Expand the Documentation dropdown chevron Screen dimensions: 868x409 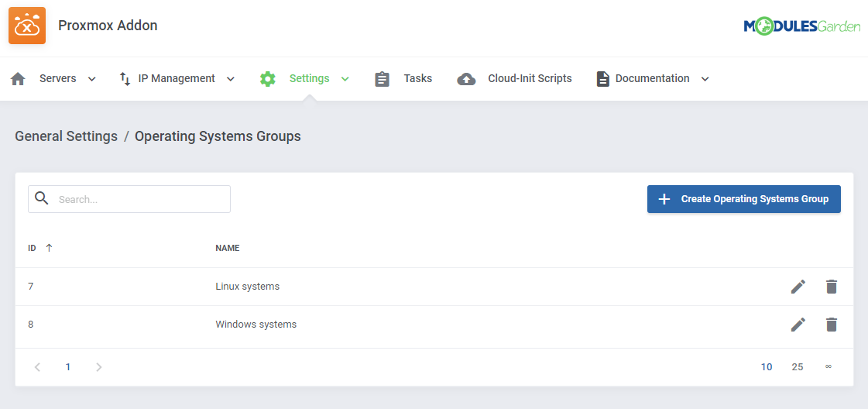(705, 79)
